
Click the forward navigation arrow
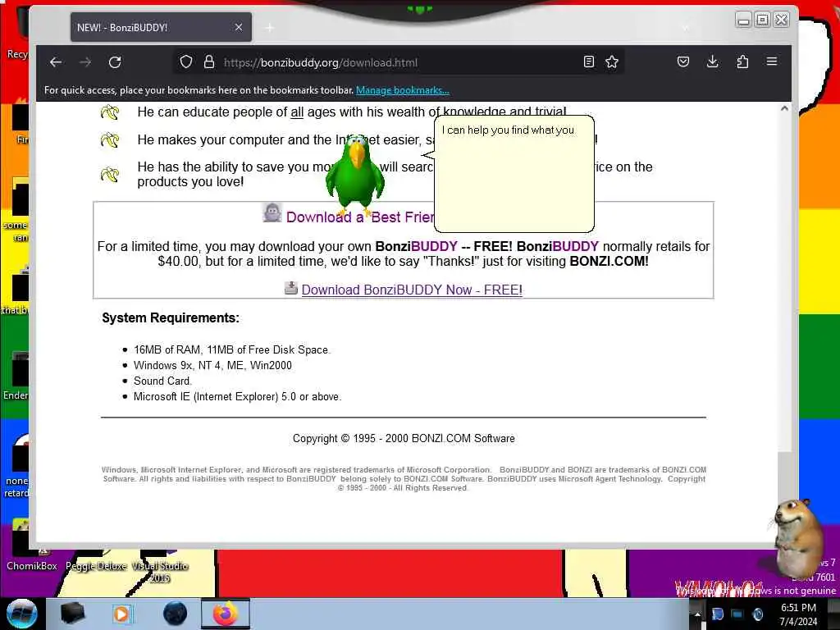click(x=85, y=62)
